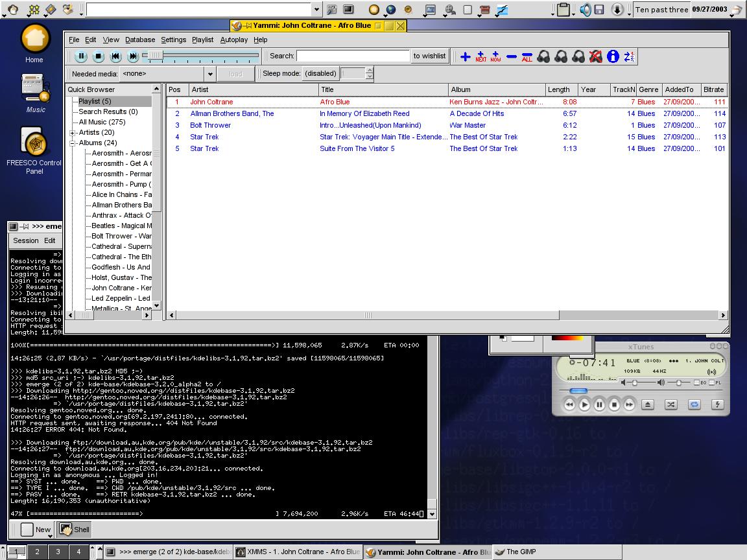This screenshot has width=747, height=560.
Task: Click the xTunes balance slider knob
Action: point(679,383)
